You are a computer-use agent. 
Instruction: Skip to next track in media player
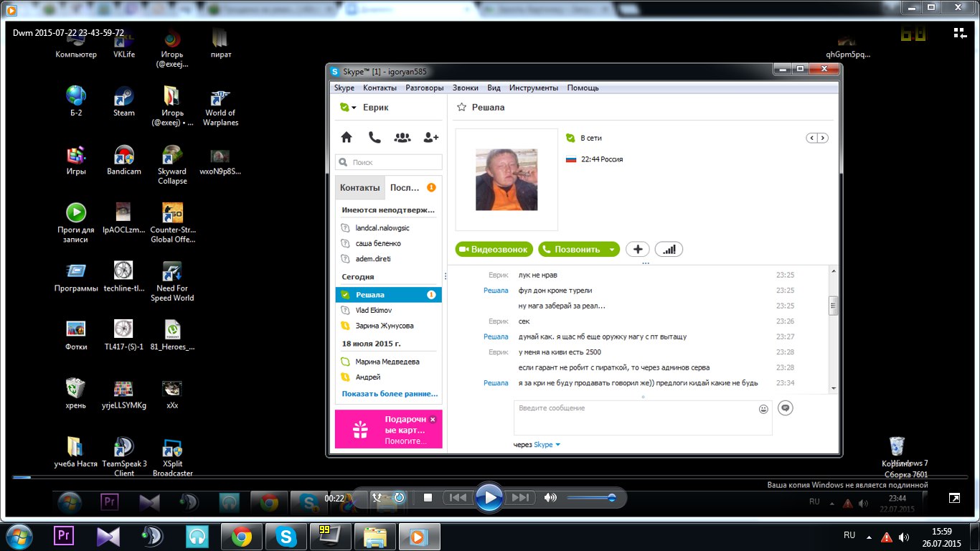(521, 497)
